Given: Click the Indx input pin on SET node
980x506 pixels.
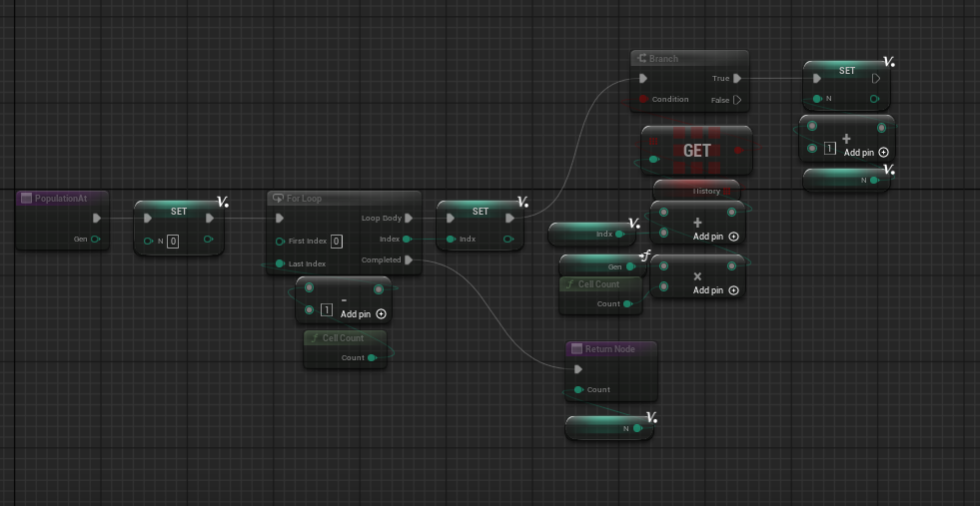Looking at the screenshot, I should coord(451,239).
